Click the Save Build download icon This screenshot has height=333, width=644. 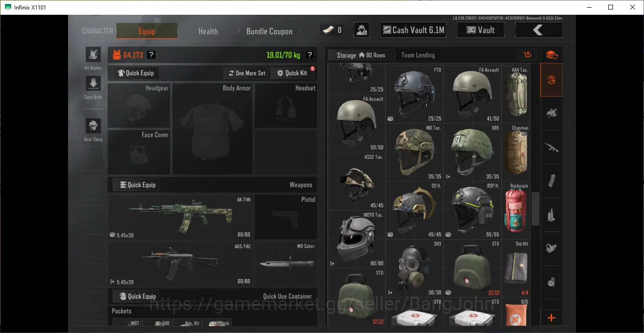(93, 83)
